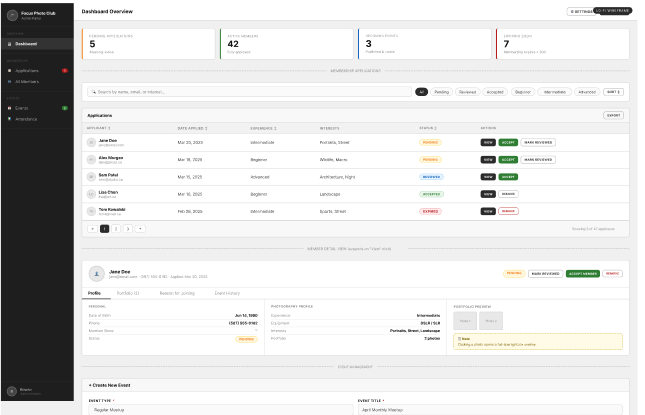Open the Sort dropdown
This screenshot has width=645, height=415.
tap(613, 91)
